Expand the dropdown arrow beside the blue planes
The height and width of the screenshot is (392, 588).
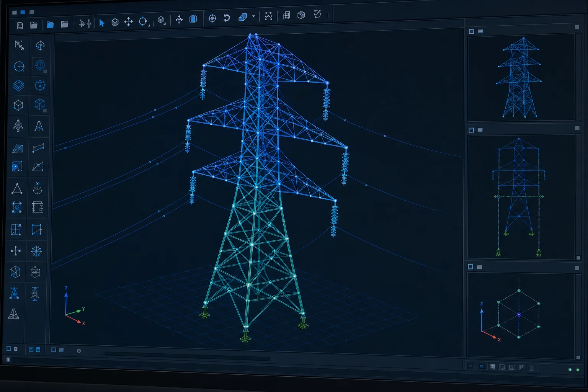[253, 17]
